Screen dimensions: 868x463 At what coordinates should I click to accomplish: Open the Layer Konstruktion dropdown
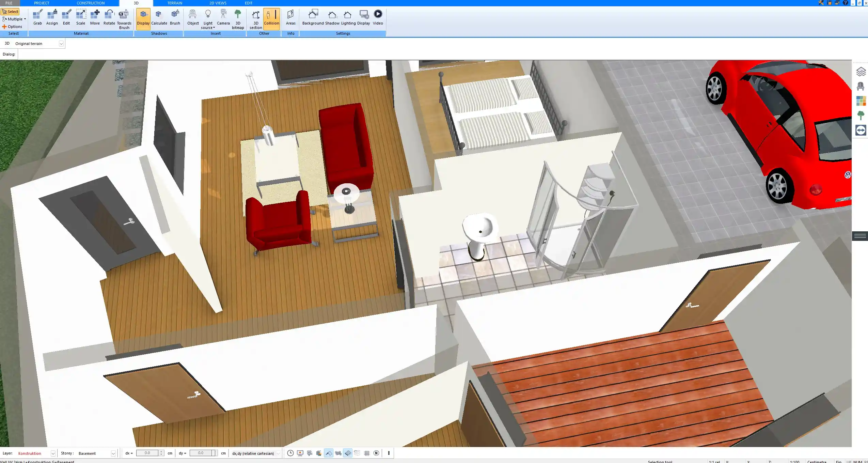click(x=53, y=453)
